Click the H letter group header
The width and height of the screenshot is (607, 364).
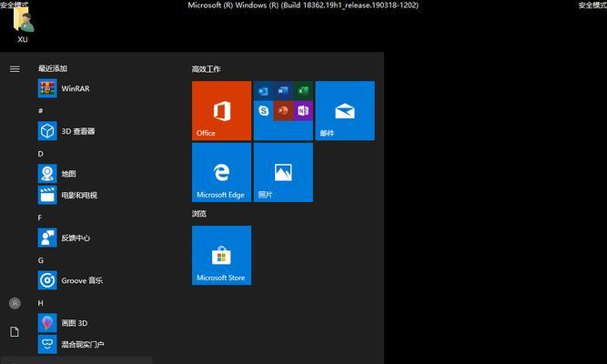pyautogui.click(x=41, y=303)
